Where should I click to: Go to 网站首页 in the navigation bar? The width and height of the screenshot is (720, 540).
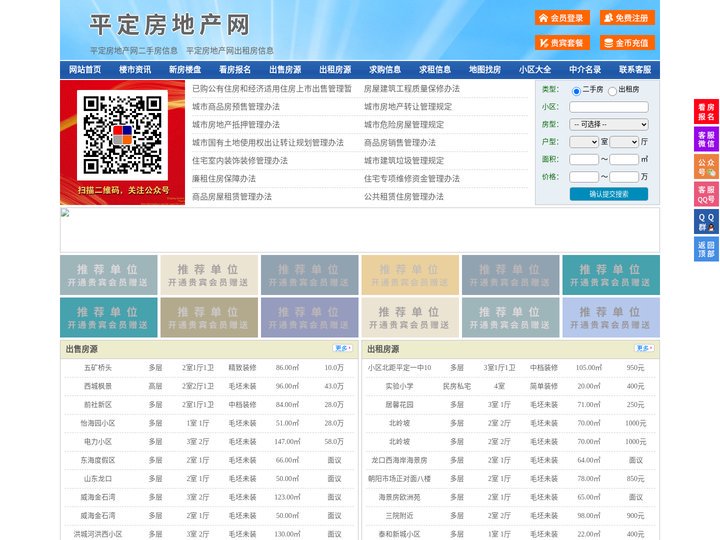click(x=85, y=70)
